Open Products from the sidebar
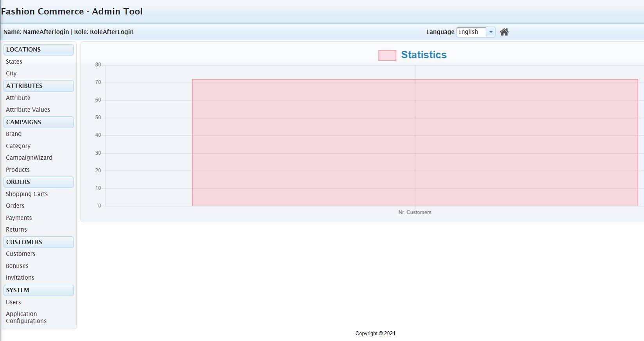 [x=18, y=170]
